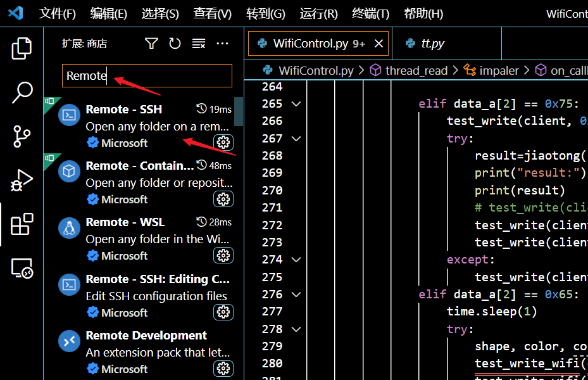Open the Remote Explorer view
Screen dimensions: 588x380
click(22, 268)
